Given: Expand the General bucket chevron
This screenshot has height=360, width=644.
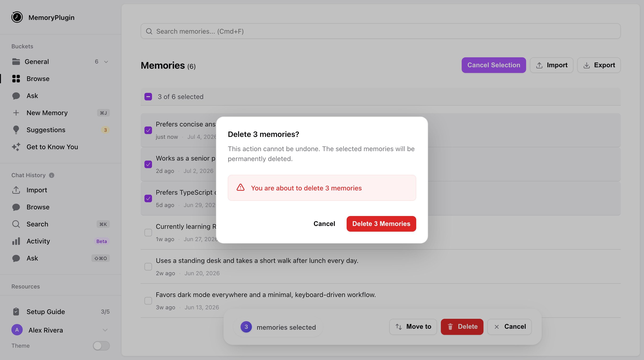Looking at the screenshot, I should click(106, 62).
